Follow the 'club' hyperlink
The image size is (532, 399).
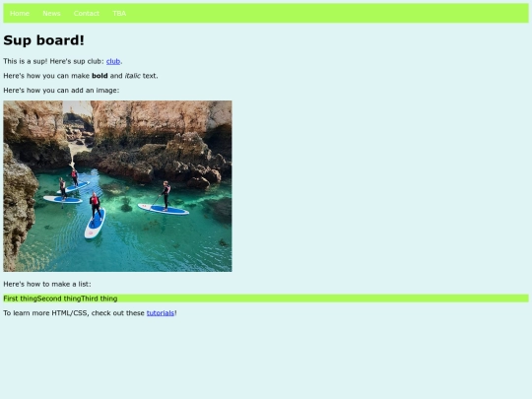[x=113, y=61]
